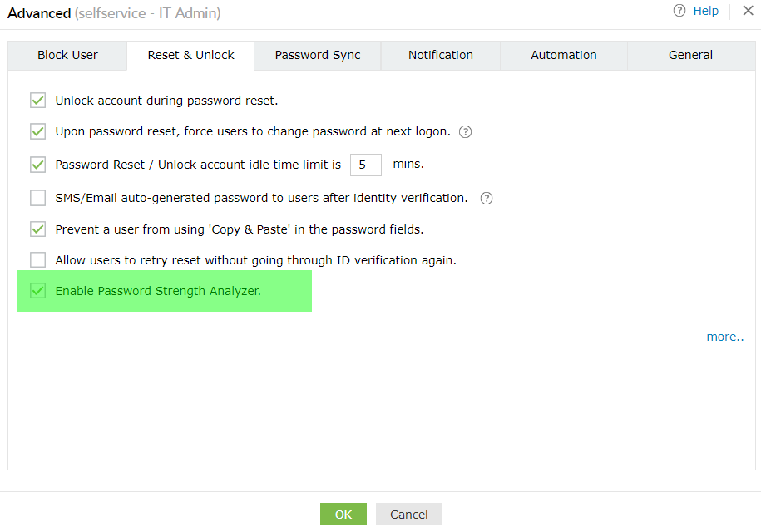Uncheck Unlock account during password reset
761x532 pixels.
click(38, 101)
